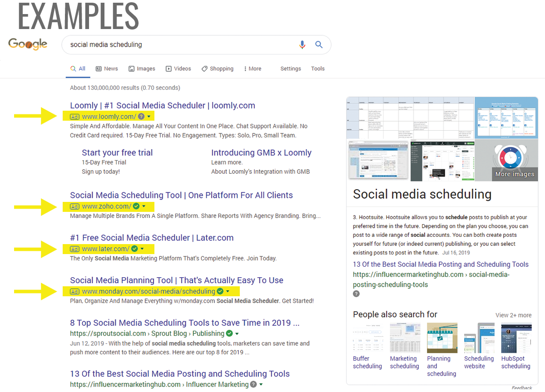545x392 pixels.
Task: Open the Loomly #1 Social Media Scheduler ad
Action: (x=163, y=105)
